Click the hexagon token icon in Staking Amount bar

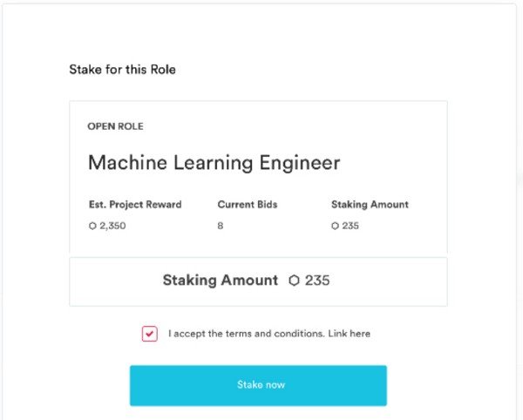(x=294, y=281)
